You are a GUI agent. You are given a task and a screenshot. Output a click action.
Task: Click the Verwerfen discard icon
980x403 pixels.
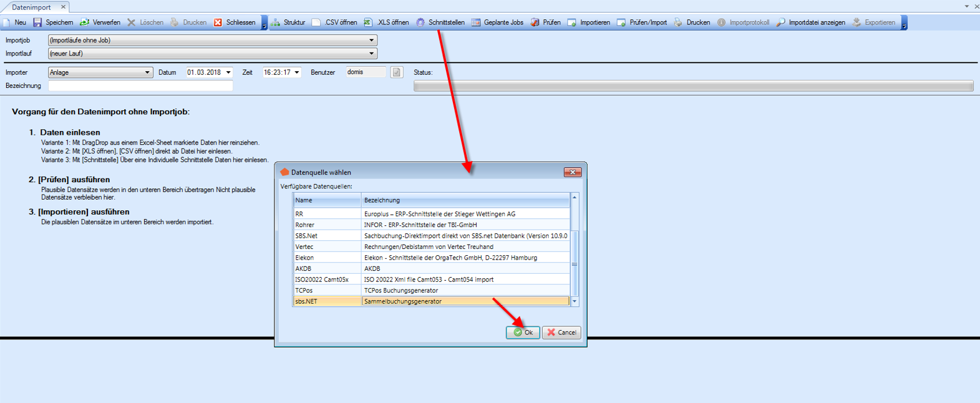point(84,22)
